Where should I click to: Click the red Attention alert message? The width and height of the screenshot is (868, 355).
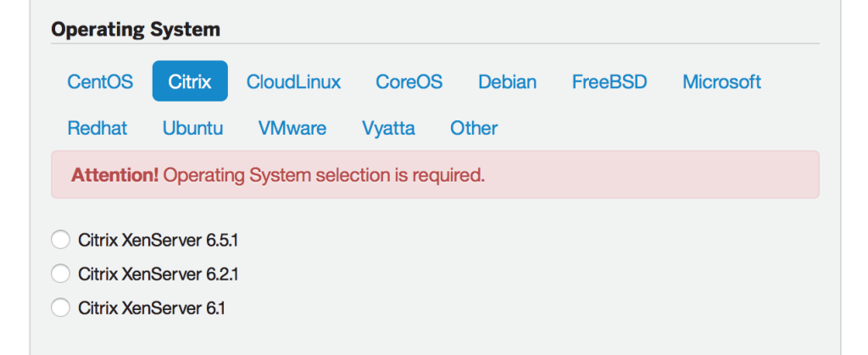pos(435,175)
